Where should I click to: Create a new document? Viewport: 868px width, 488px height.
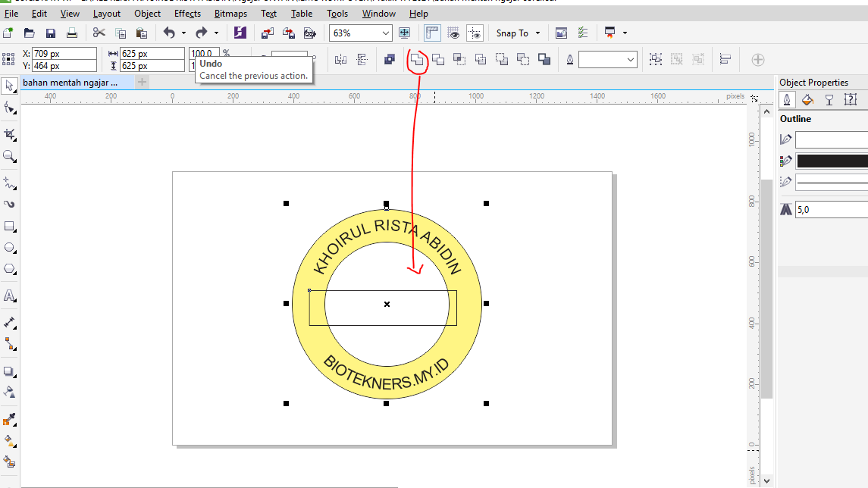pos(8,33)
